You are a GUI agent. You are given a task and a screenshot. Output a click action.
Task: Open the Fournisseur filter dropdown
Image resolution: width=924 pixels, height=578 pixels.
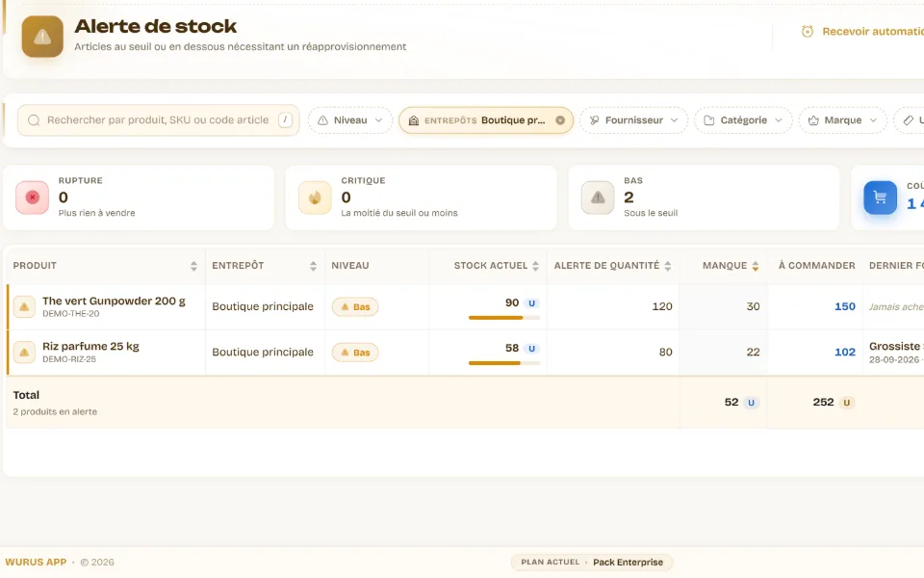(x=633, y=120)
